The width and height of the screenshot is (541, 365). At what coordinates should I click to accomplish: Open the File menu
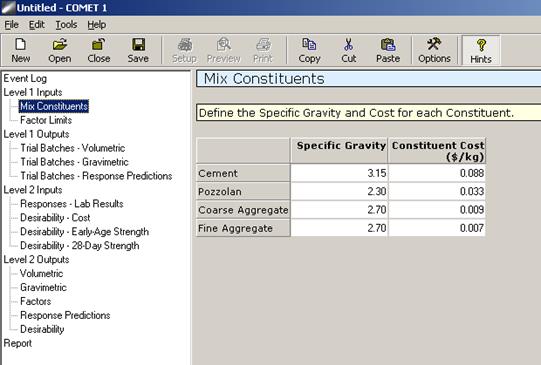pyautogui.click(x=11, y=25)
